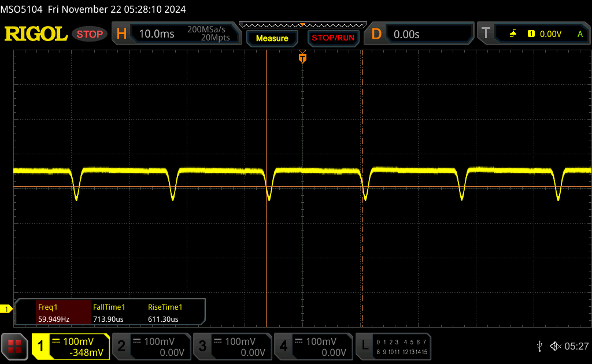The image size is (592, 364).
Task: Click the trigger mode A indicator
Action: (x=580, y=34)
